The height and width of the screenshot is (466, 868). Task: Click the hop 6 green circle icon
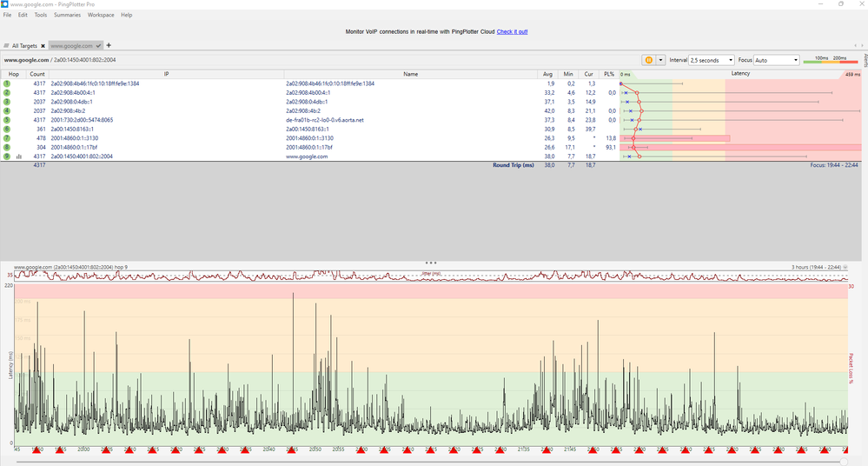tap(7, 129)
